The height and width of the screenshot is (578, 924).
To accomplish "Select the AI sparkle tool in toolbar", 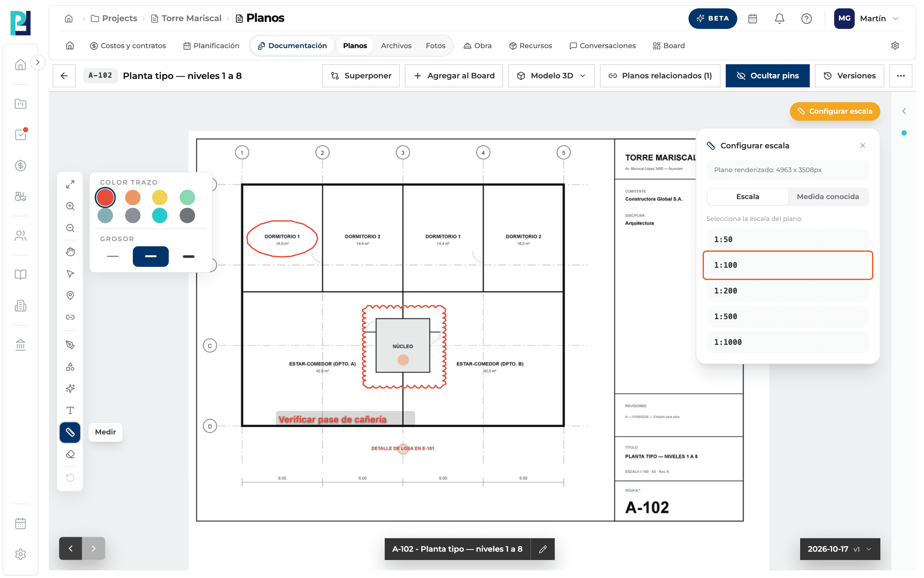I will coord(70,389).
